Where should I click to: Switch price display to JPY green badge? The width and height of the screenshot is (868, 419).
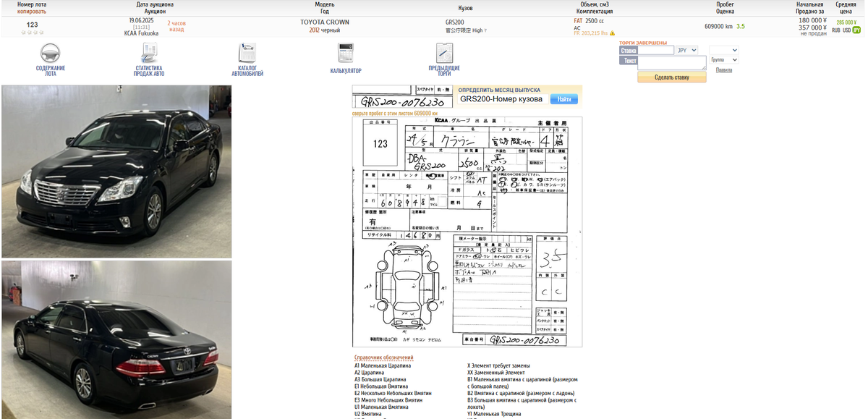click(x=856, y=30)
